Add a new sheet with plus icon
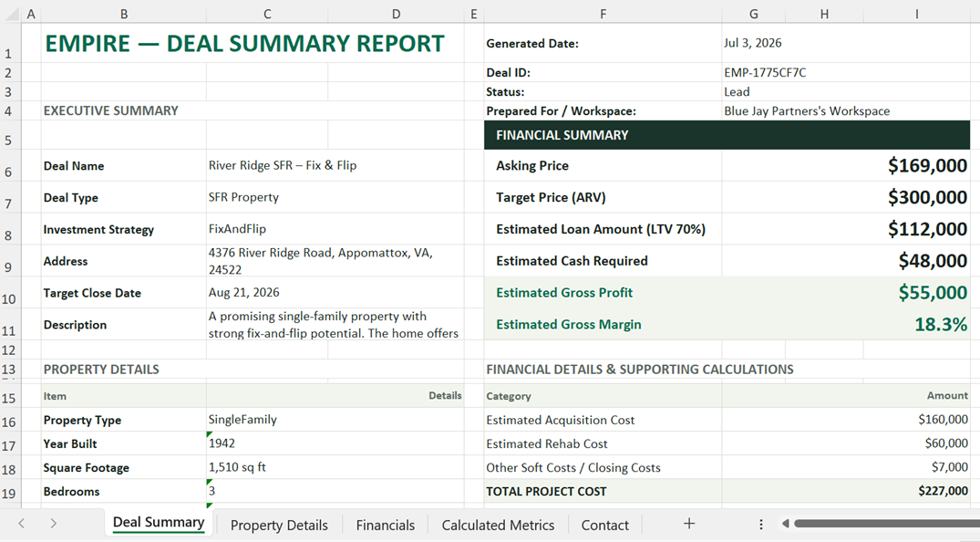This screenshot has width=980, height=542. pos(689,524)
